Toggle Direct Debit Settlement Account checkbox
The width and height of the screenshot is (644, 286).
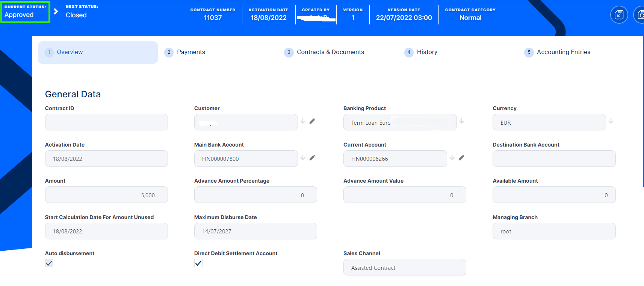pyautogui.click(x=198, y=263)
